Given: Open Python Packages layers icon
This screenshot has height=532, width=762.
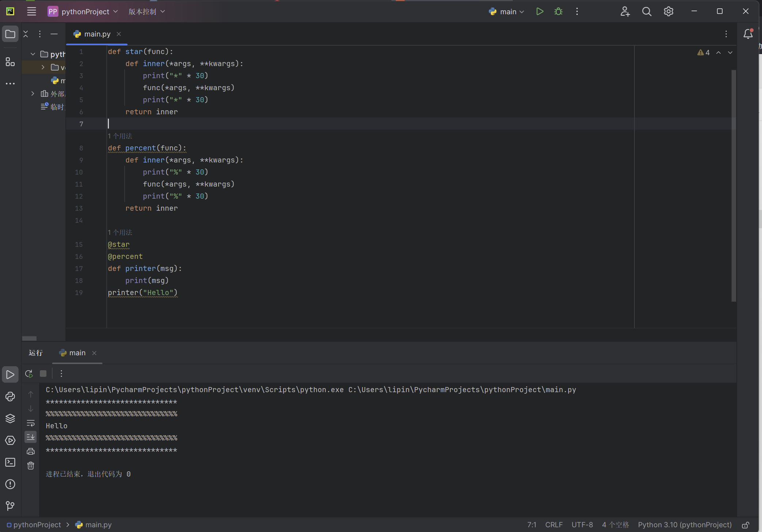Looking at the screenshot, I should coord(10,418).
